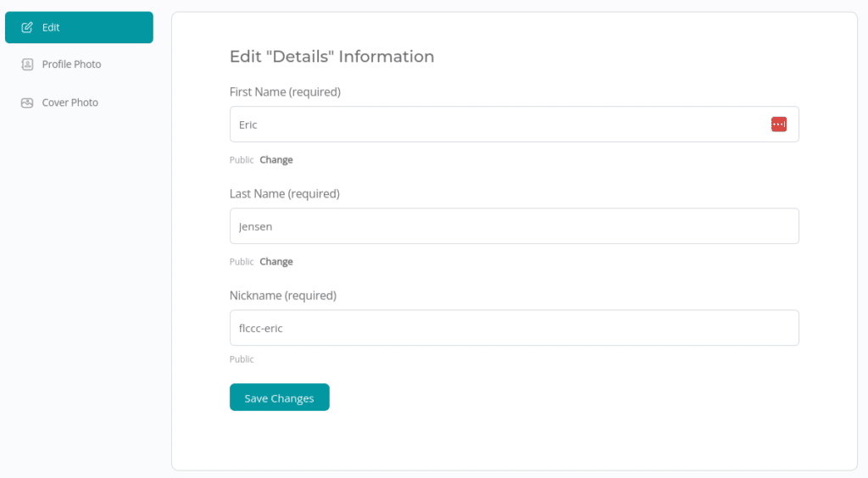Click the Public text under First Name
868x478 pixels.
[x=242, y=160]
